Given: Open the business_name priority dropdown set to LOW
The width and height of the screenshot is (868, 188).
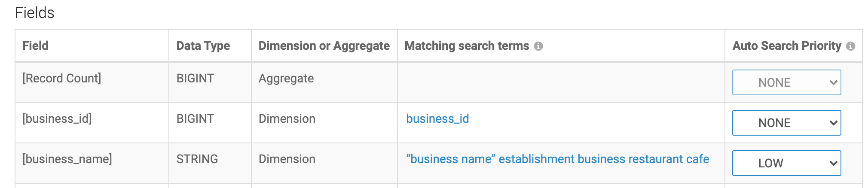Looking at the screenshot, I should [786, 163].
